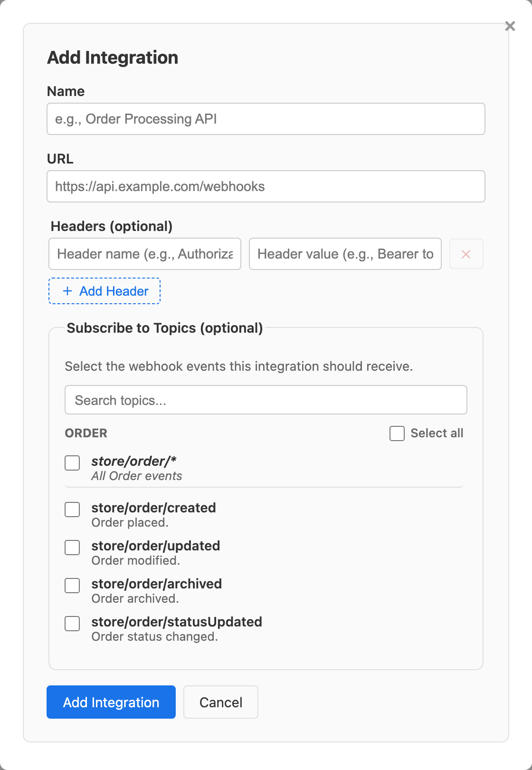Viewport: 532px width, 770px height.
Task: Click the 'Order modified.' description
Action: [x=136, y=560]
